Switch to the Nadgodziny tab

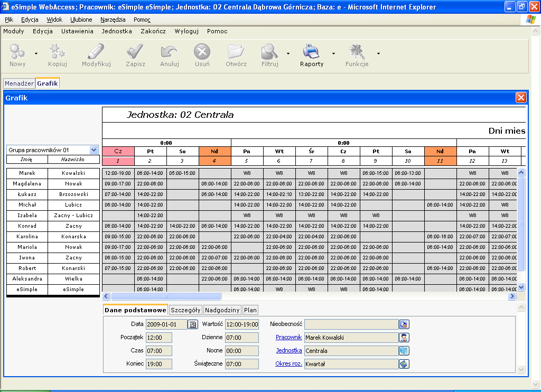(222, 310)
